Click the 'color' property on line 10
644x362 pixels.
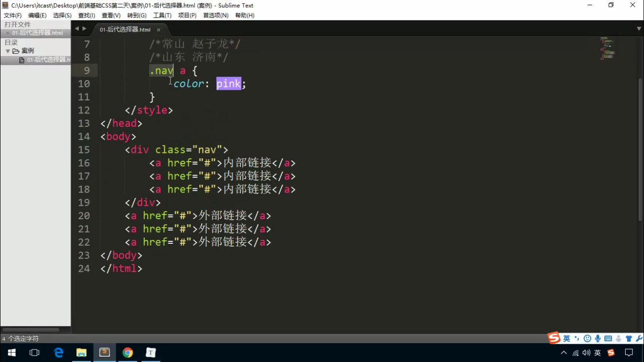[188, 84]
